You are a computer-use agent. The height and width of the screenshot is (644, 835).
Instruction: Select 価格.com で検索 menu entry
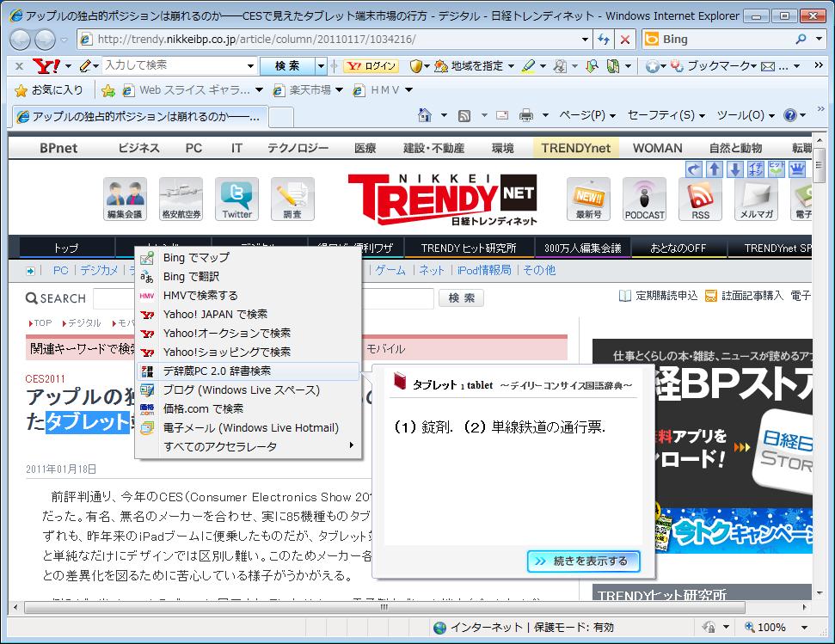[x=248, y=408]
